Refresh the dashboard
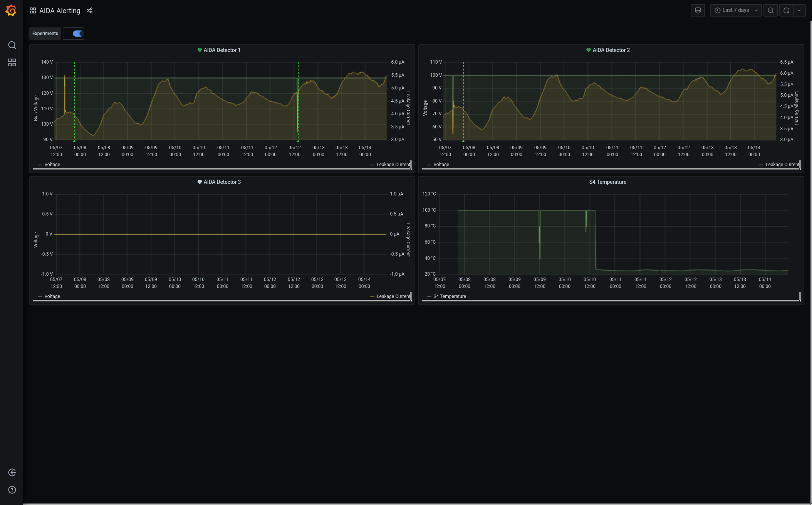Image resolution: width=812 pixels, height=505 pixels. pyautogui.click(x=786, y=10)
